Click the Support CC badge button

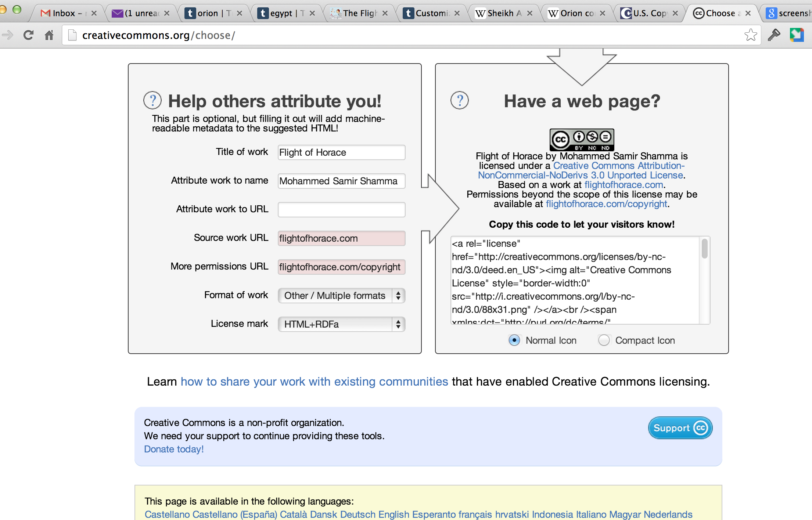click(x=680, y=428)
